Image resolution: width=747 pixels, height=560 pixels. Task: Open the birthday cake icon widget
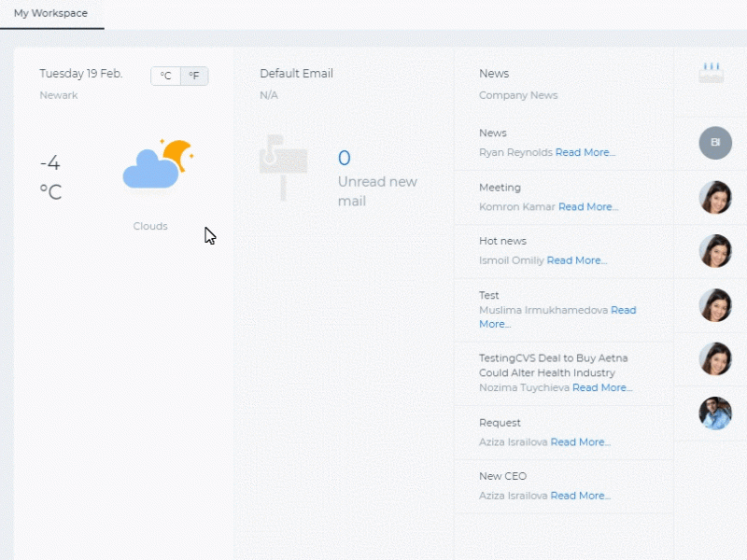[712, 73]
